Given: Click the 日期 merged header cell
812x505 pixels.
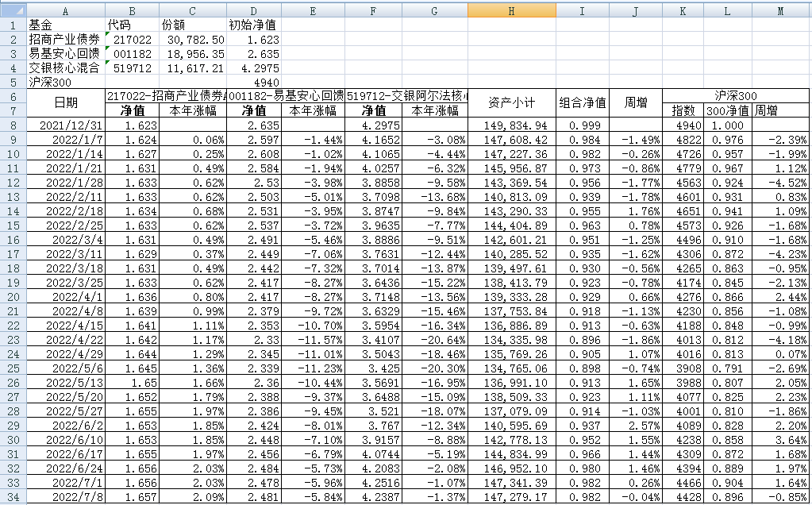Looking at the screenshot, I should pos(66,103).
